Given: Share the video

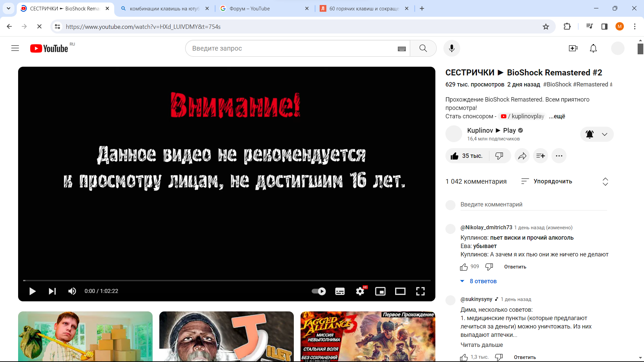Looking at the screenshot, I should [x=522, y=156].
